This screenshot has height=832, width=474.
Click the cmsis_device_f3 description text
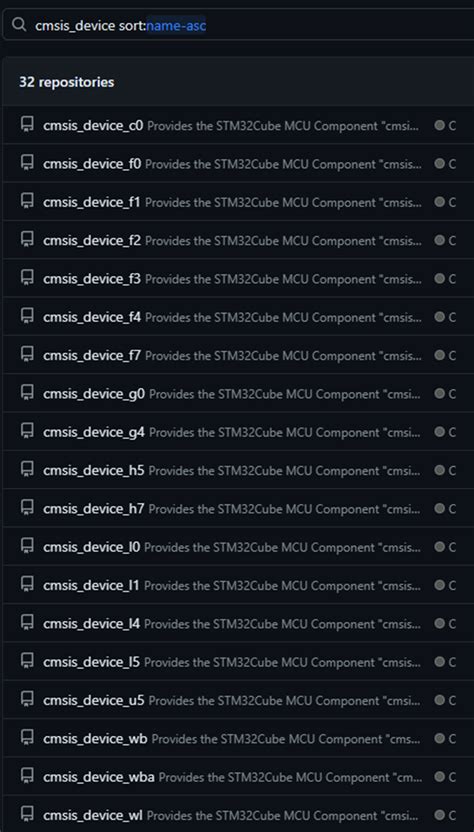pyautogui.click(x=283, y=279)
